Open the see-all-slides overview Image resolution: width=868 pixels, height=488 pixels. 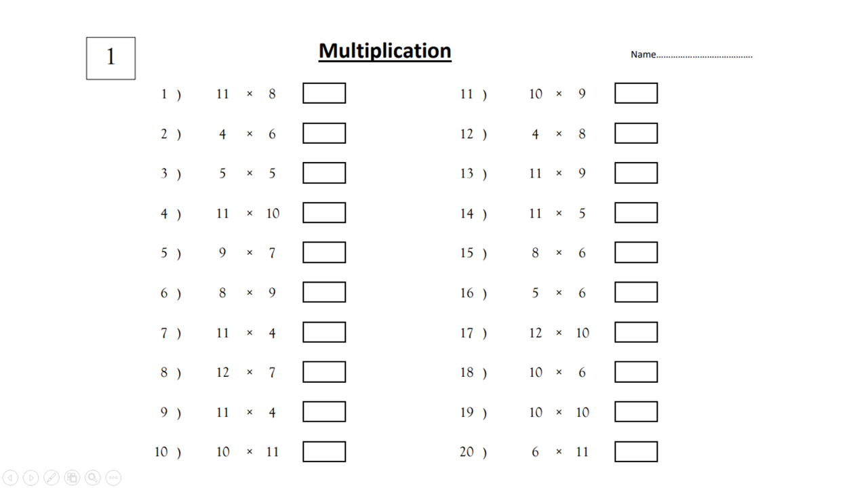click(72, 477)
